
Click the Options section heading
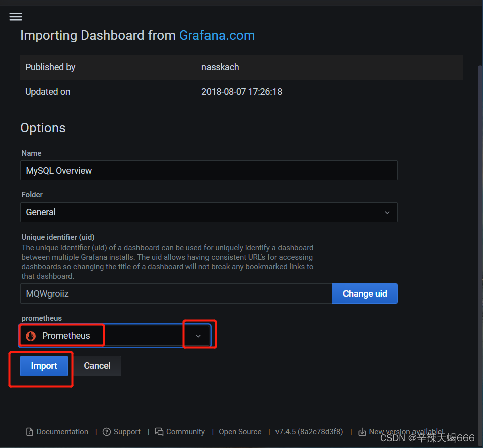coord(43,128)
